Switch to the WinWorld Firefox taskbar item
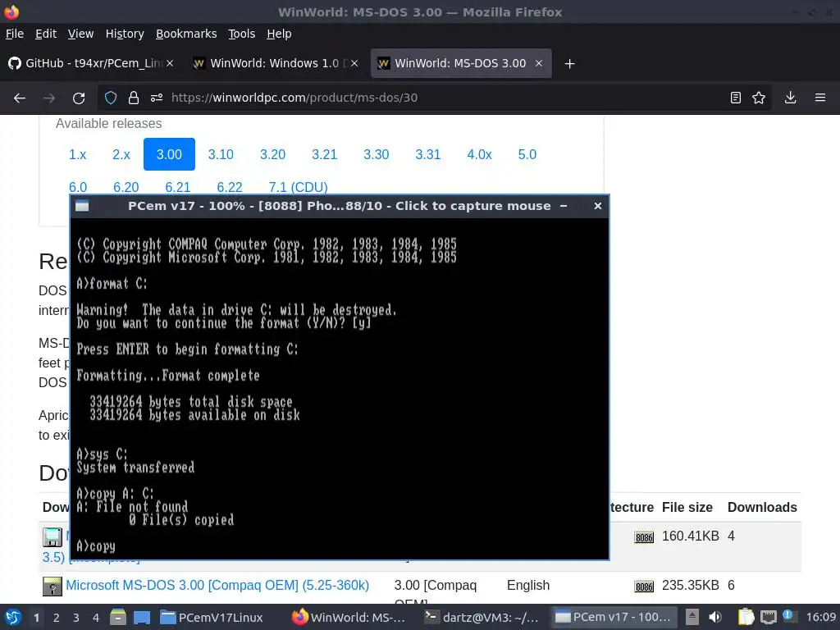The height and width of the screenshot is (630, 840). tap(349, 617)
